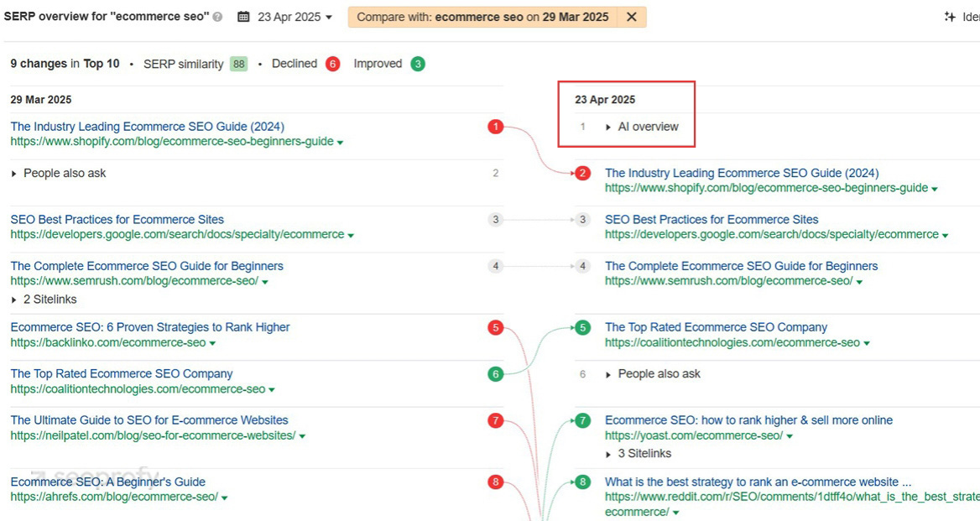
Task: Expand People also ask in 23 Apr column
Action: point(653,373)
